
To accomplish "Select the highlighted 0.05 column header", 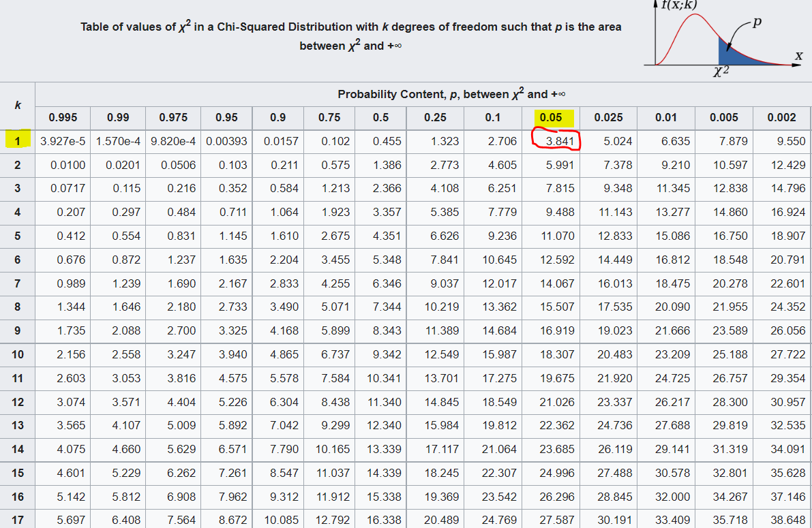I will click(550, 118).
